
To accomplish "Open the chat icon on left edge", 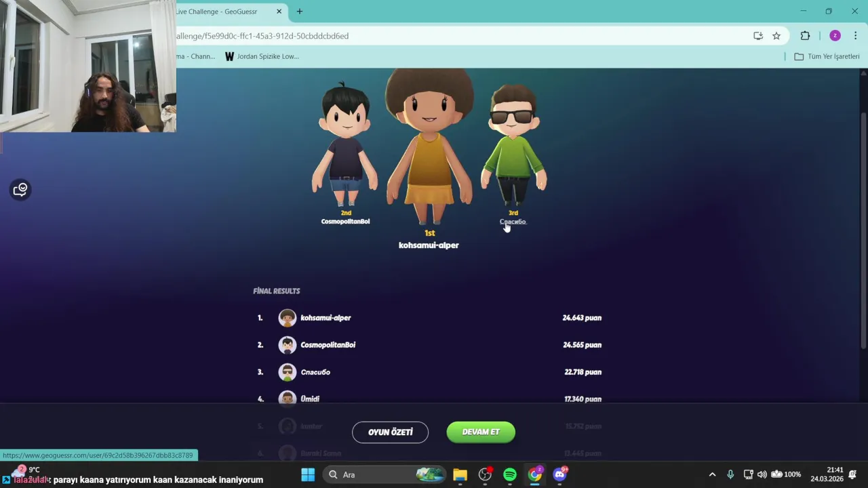I will click(20, 190).
